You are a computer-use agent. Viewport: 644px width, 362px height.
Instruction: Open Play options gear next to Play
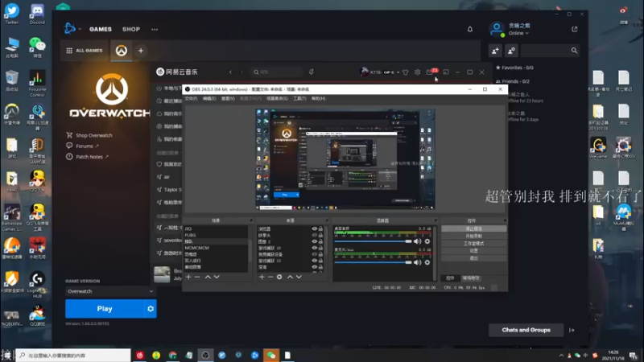tap(151, 309)
